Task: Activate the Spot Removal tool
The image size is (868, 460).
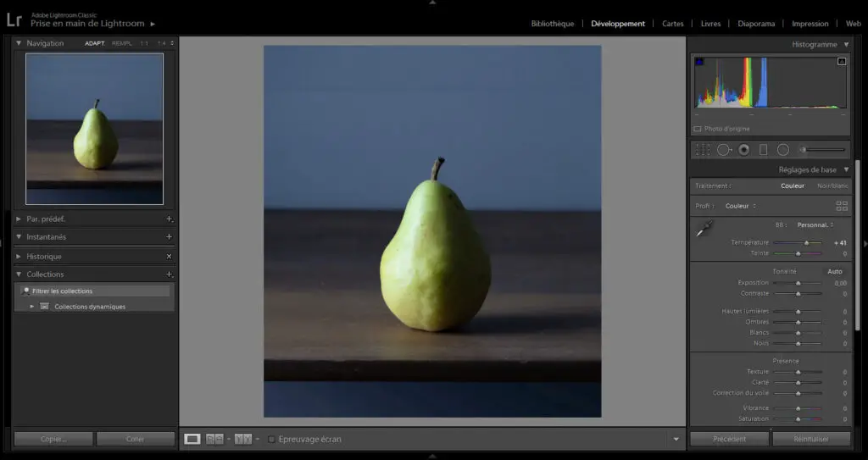Action: pos(724,150)
